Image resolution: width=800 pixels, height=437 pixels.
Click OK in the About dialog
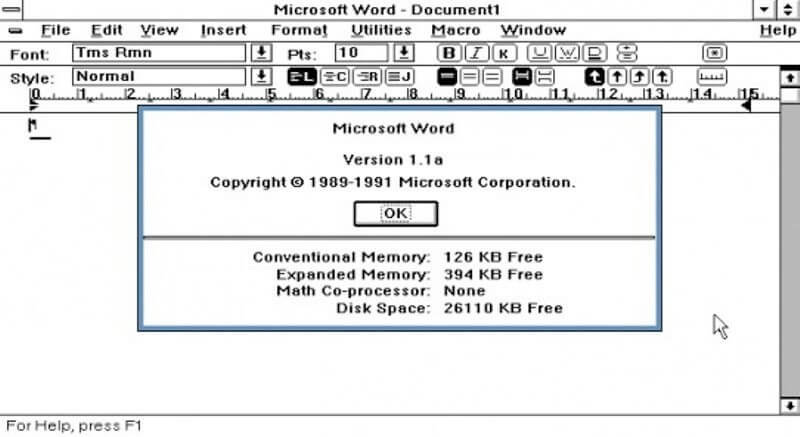coord(395,214)
